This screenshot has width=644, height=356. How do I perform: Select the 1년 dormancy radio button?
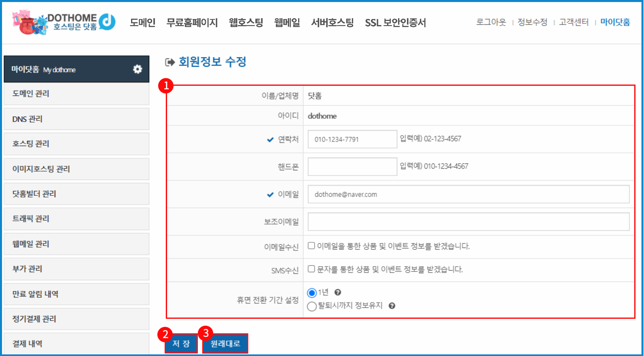(312, 293)
